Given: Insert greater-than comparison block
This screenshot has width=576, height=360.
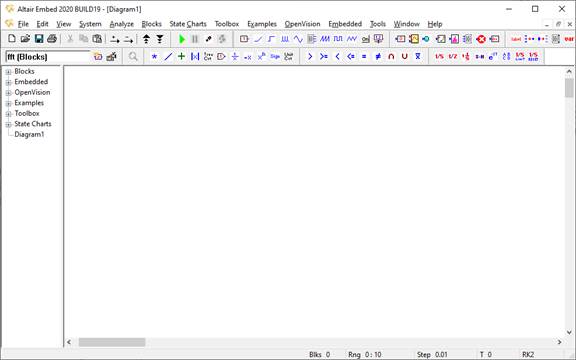Looking at the screenshot, I should point(310,57).
